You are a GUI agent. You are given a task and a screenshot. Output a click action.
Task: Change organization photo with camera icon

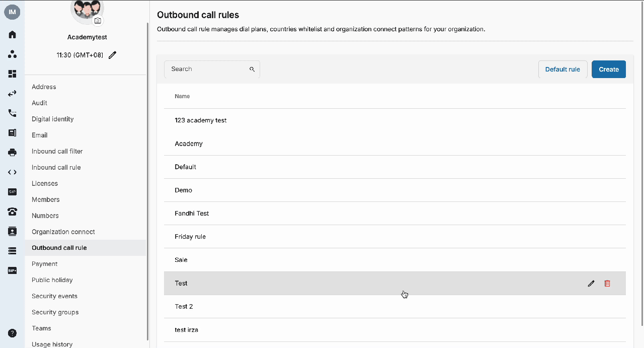pyautogui.click(x=98, y=21)
